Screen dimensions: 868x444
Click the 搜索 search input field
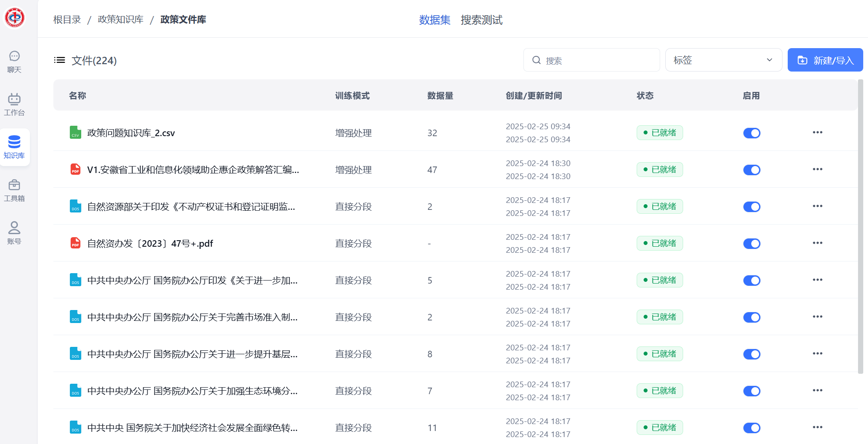click(x=592, y=60)
